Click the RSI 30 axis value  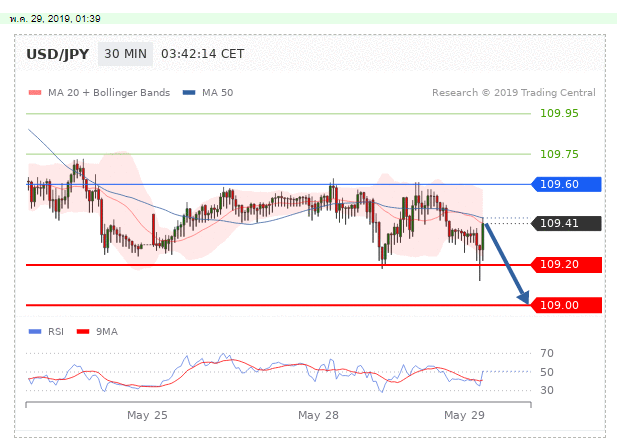(547, 390)
